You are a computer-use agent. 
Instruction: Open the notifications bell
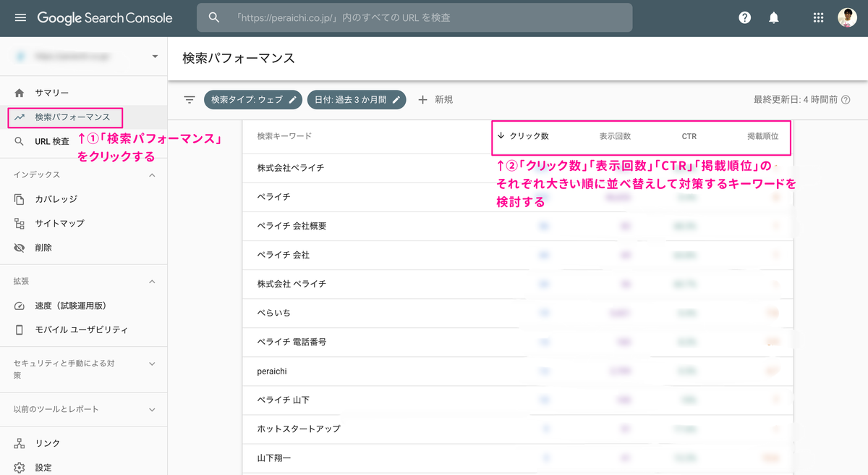(x=774, y=17)
